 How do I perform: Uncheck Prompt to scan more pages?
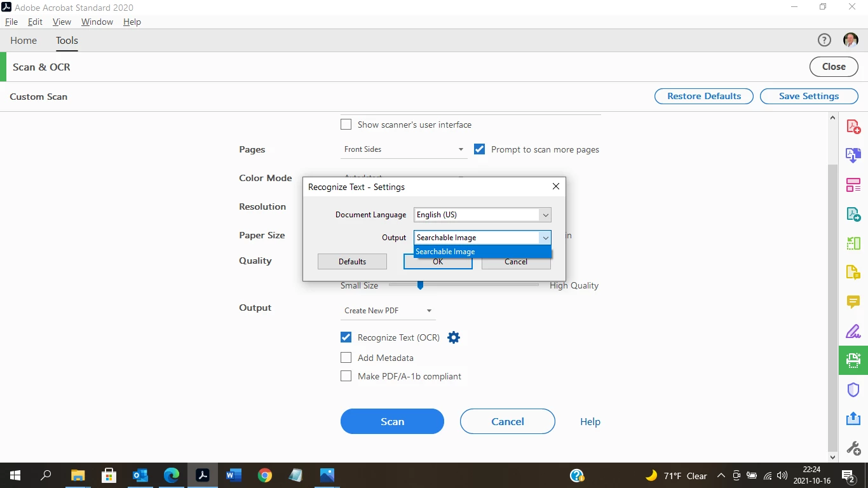point(479,149)
